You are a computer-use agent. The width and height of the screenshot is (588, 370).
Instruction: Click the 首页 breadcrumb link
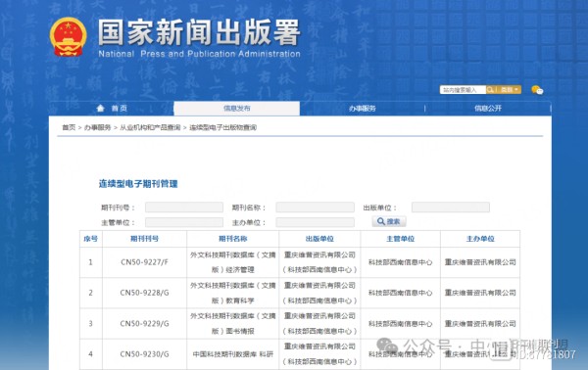point(69,127)
